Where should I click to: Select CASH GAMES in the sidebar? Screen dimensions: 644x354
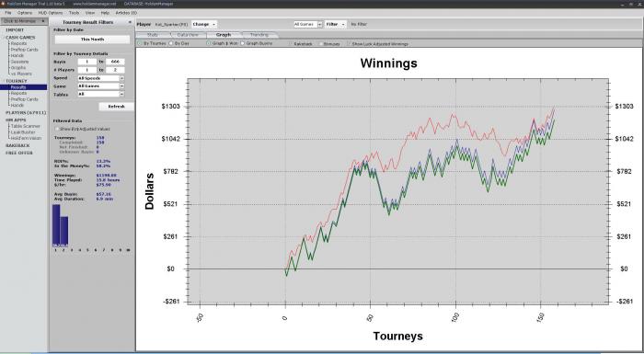pos(20,38)
